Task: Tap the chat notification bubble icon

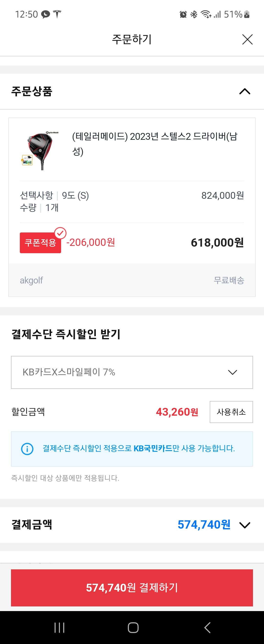Action: (x=45, y=14)
